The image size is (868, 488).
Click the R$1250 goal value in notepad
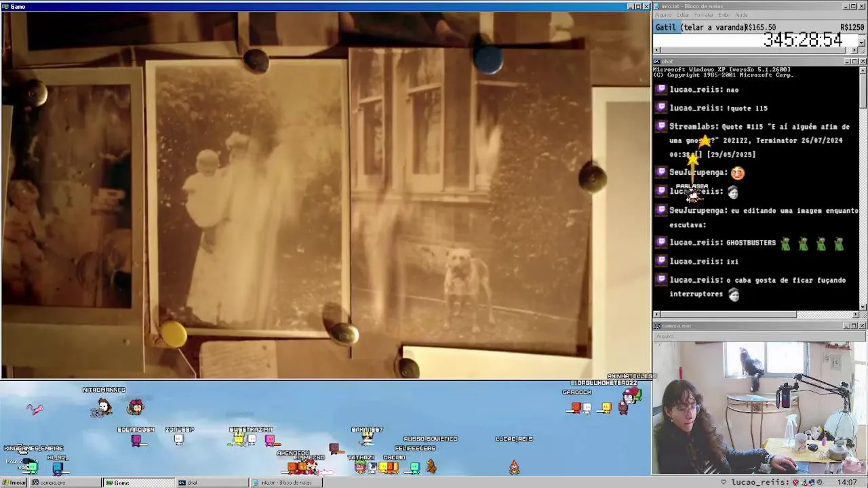click(x=852, y=27)
